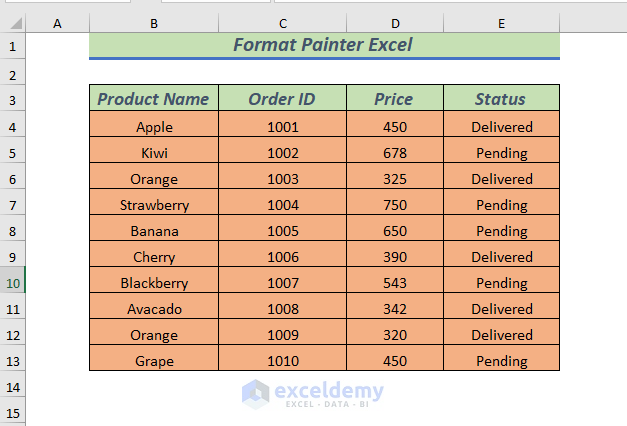627x426 pixels.
Task: Select the Strawberry cell
Action: point(154,205)
